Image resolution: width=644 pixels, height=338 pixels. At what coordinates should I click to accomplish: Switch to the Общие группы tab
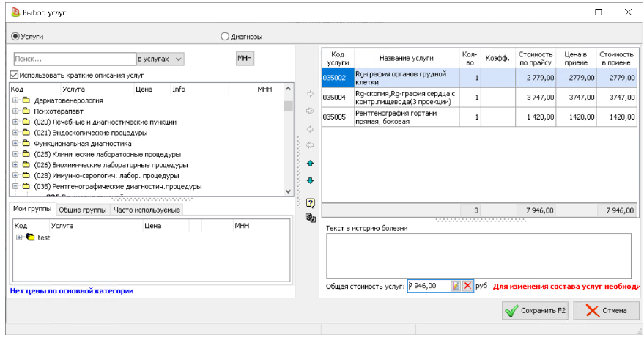tap(82, 210)
